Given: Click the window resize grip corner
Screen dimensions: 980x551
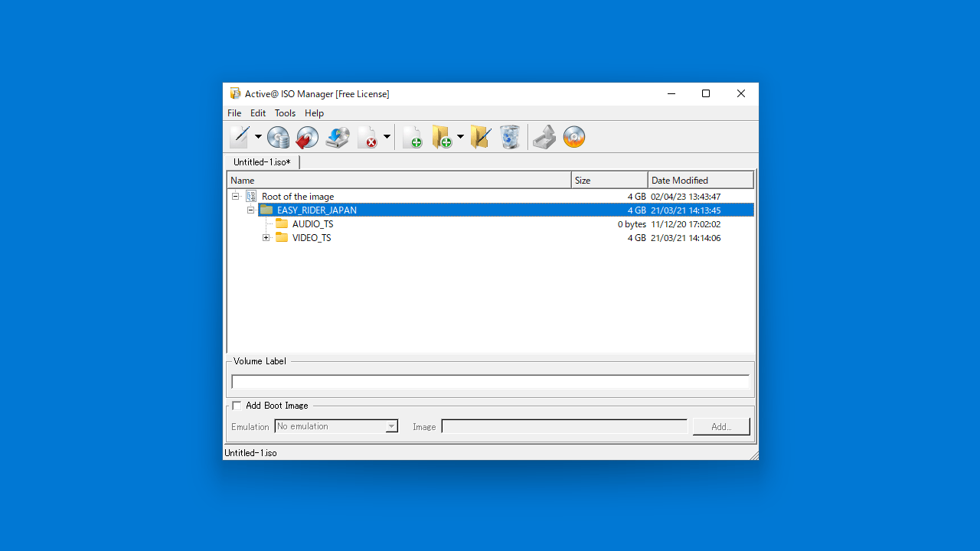Looking at the screenshot, I should (x=753, y=455).
